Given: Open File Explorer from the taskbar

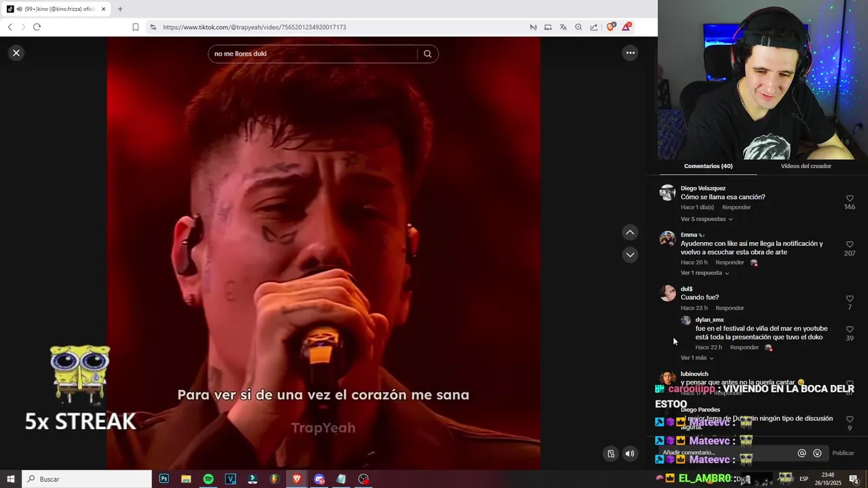Looking at the screenshot, I should click(x=186, y=479).
